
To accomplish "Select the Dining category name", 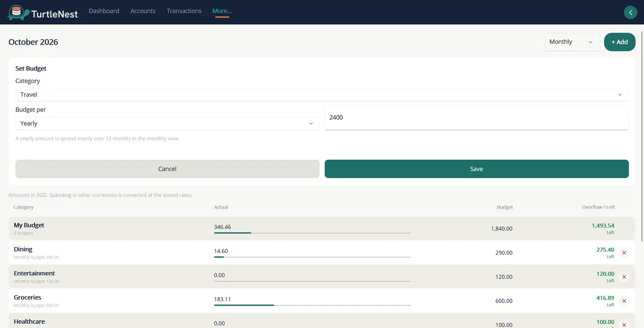I will click(23, 249).
